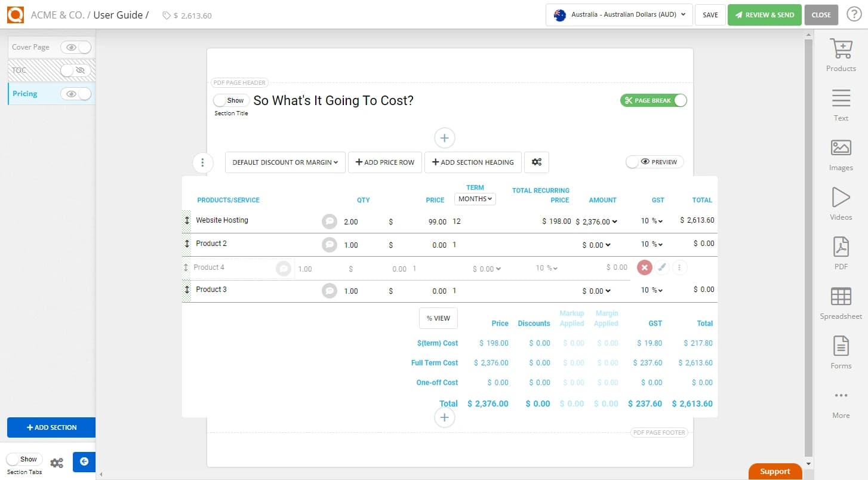Insert an image using the Images icon
This screenshot has height=480, width=868.
841,153
